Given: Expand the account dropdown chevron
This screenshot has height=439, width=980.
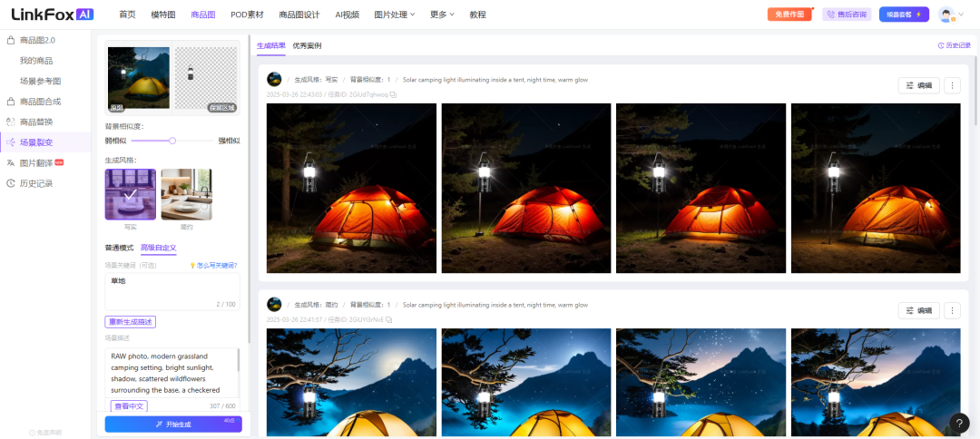Looking at the screenshot, I should (x=961, y=15).
